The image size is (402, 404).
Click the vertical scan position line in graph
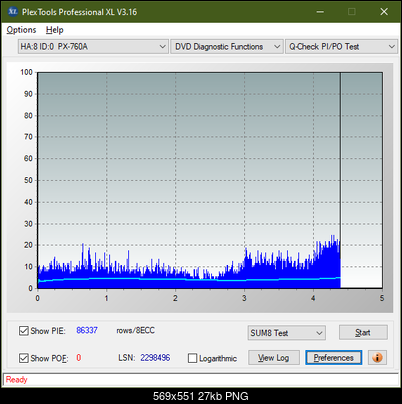pyautogui.click(x=340, y=180)
